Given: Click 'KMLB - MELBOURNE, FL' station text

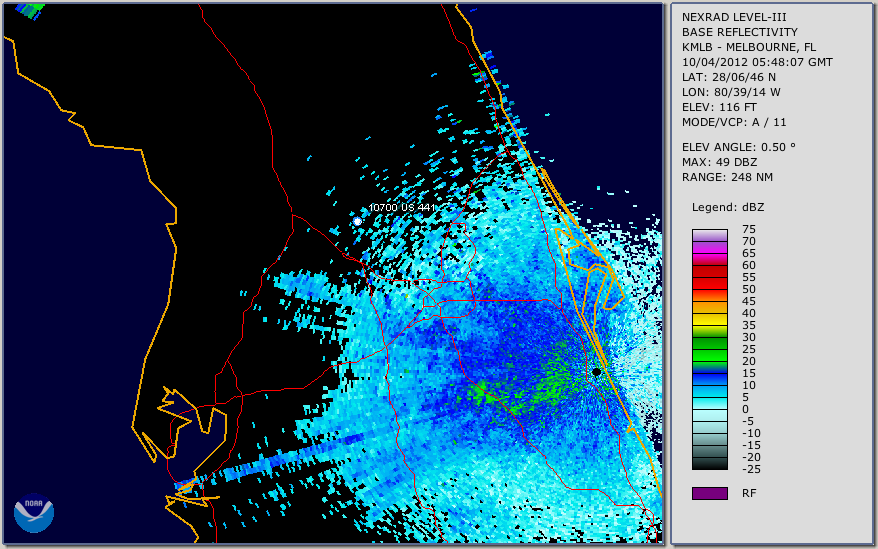Looking at the screenshot, I should (749, 47).
